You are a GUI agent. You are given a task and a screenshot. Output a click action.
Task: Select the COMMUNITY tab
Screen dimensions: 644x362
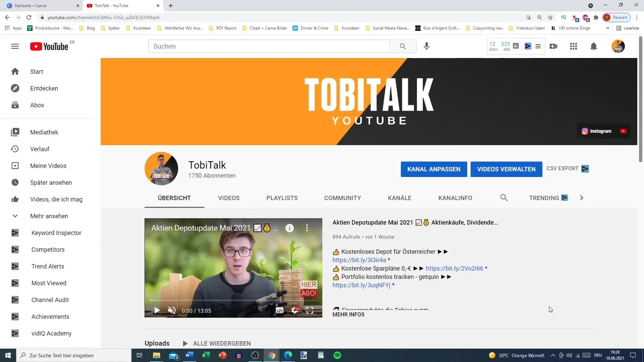[x=342, y=197]
